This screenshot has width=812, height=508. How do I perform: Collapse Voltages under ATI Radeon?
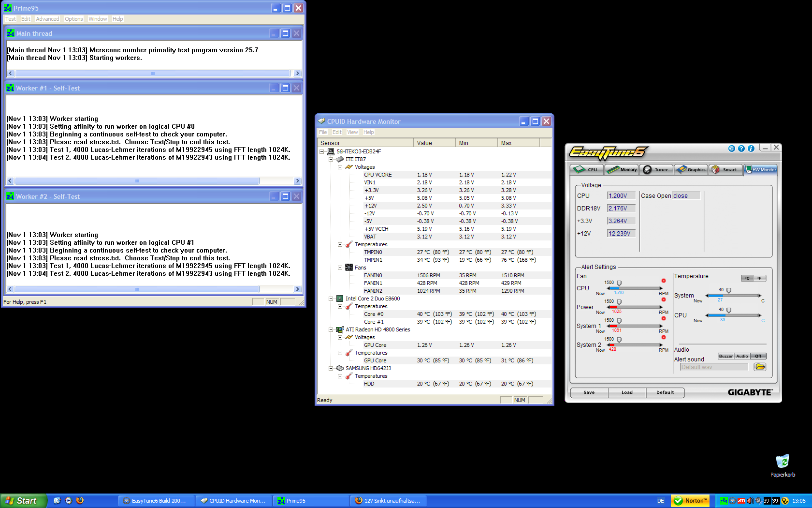(340, 337)
